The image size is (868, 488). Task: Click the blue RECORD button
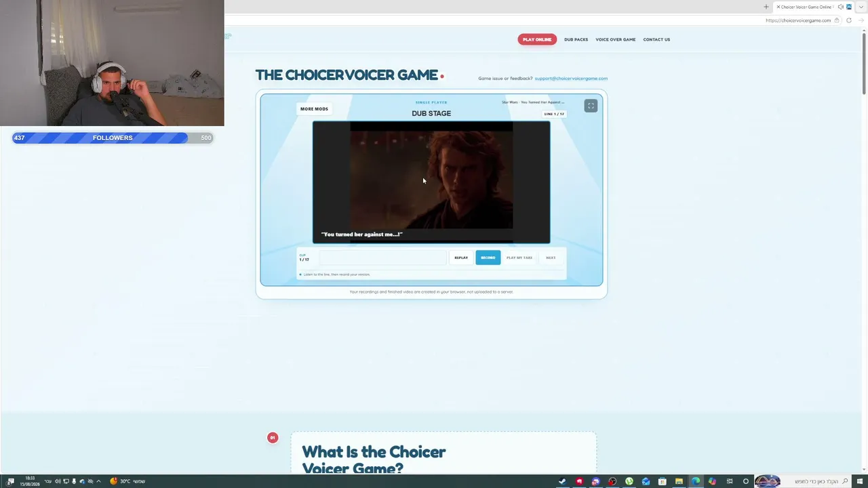pos(488,258)
